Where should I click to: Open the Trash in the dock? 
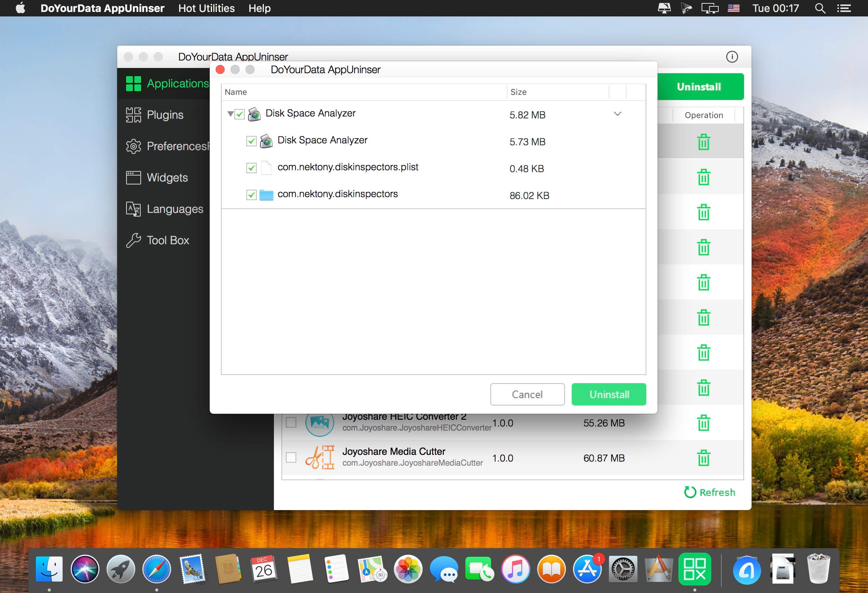click(x=819, y=569)
